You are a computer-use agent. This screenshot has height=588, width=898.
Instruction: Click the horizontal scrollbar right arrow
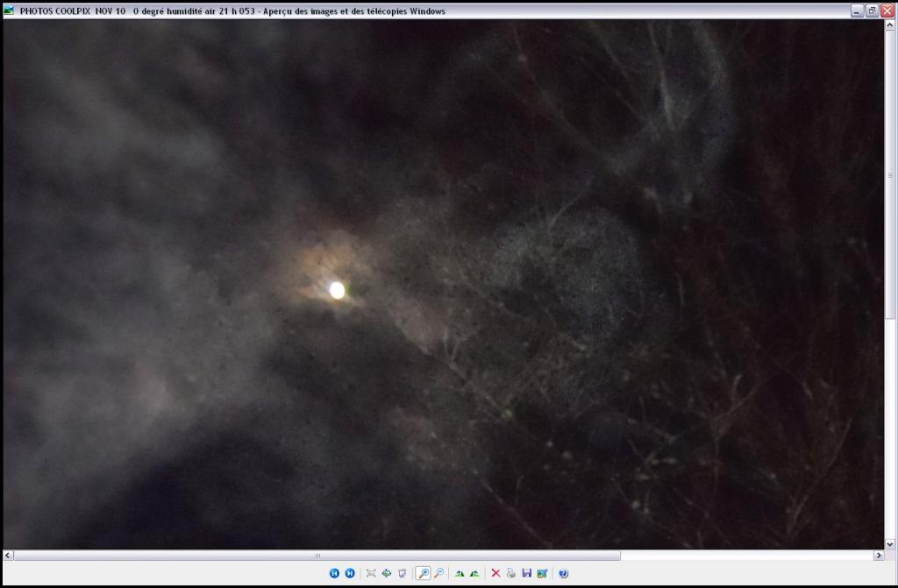(879, 556)
